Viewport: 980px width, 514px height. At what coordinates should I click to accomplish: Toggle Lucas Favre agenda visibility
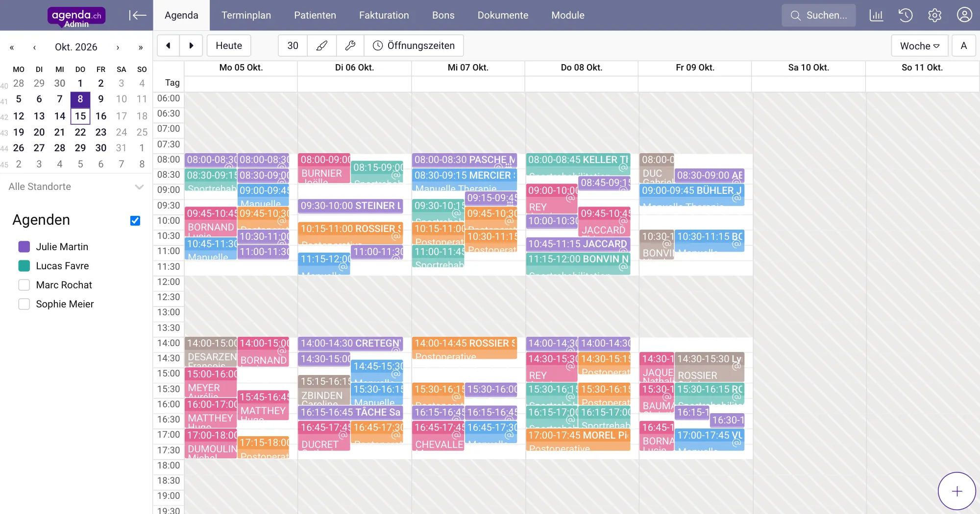click(x=24, y=266)
